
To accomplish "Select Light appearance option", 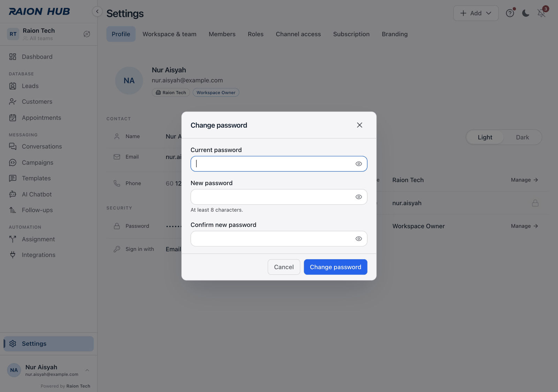I will coord(485,137).
